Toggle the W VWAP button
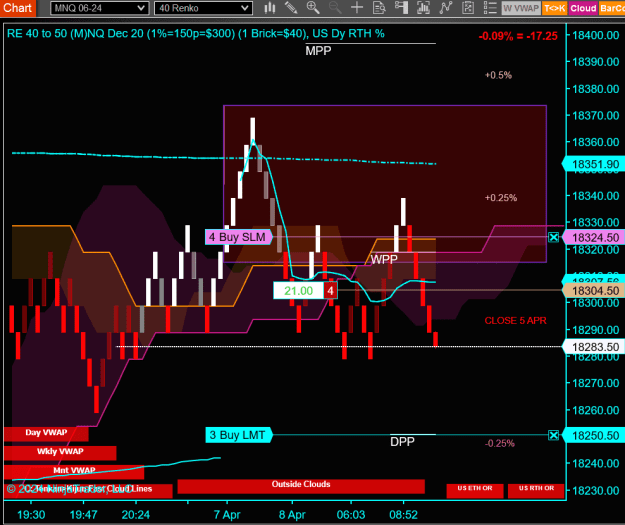 tap(521, 8)
